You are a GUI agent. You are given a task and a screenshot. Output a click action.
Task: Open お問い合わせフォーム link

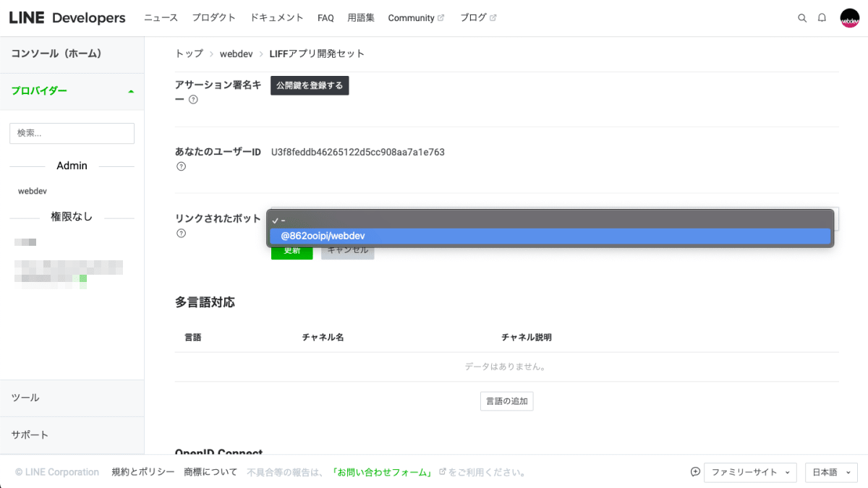tap(382, 472)
